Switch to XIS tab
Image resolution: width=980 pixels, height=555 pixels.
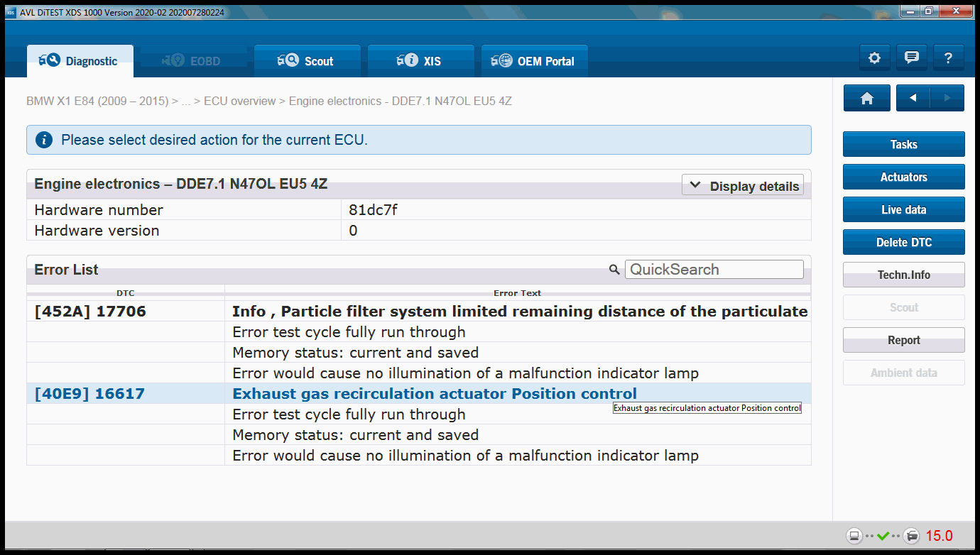pos(421,61)
